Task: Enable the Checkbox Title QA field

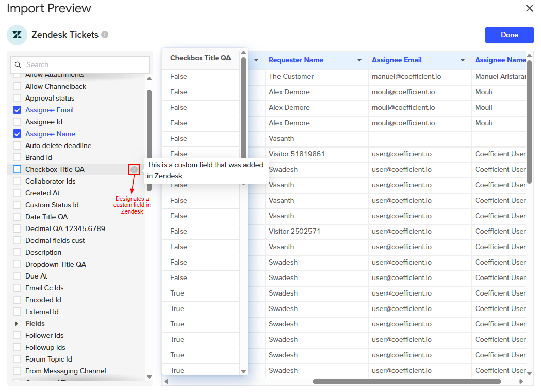Action: point(17,169)
